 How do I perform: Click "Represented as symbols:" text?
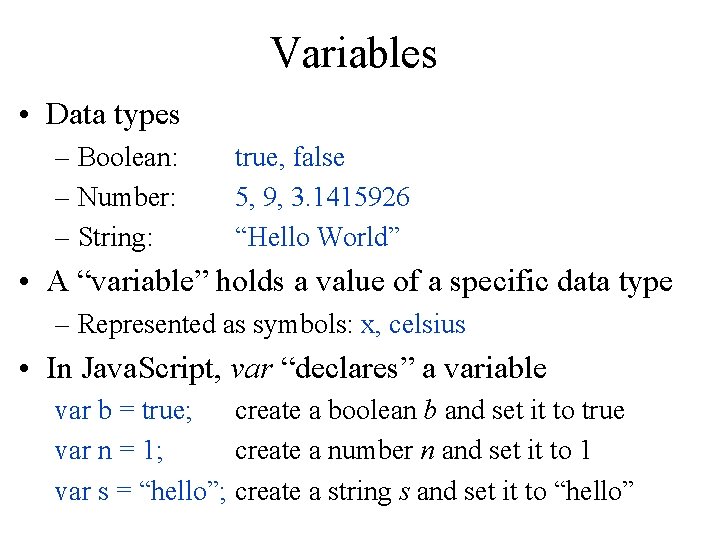tap(215, 325)
